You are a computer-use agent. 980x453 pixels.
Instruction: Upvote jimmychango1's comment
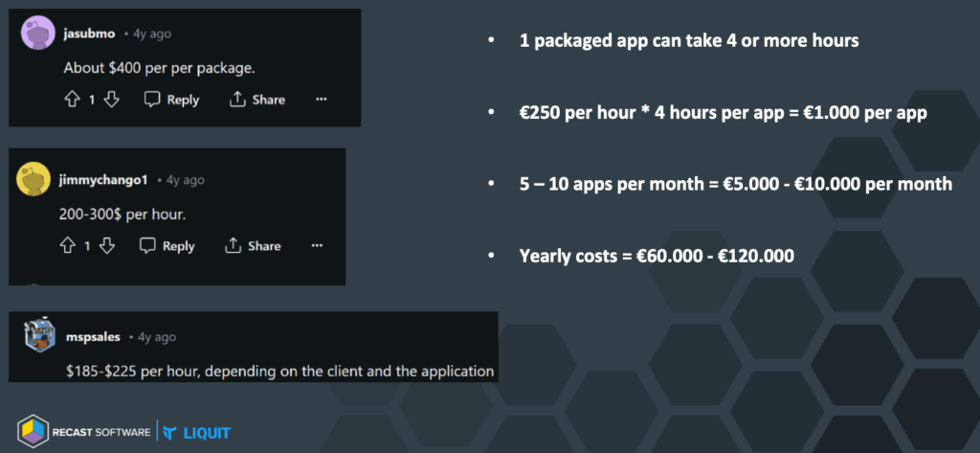(x=67, y=246)
